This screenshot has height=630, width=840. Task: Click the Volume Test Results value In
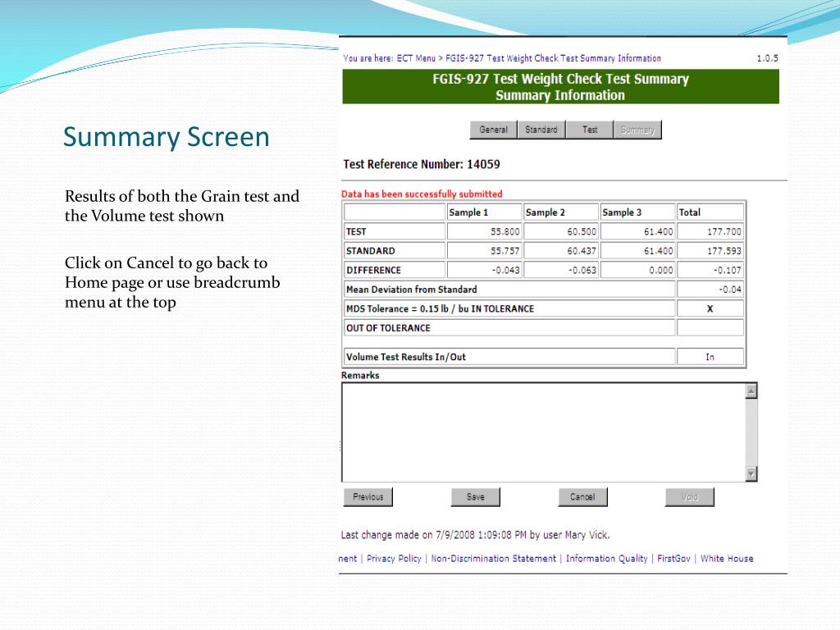tap(710, 357)
